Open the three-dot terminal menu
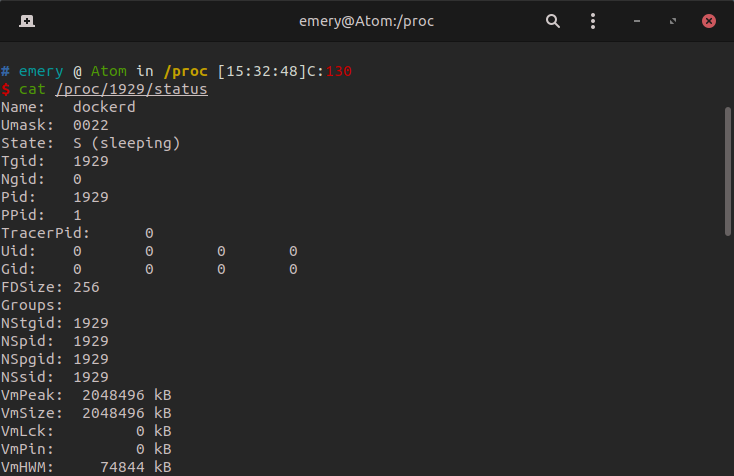734x476 pixels. pyautogui.click(x=593, y=21)
